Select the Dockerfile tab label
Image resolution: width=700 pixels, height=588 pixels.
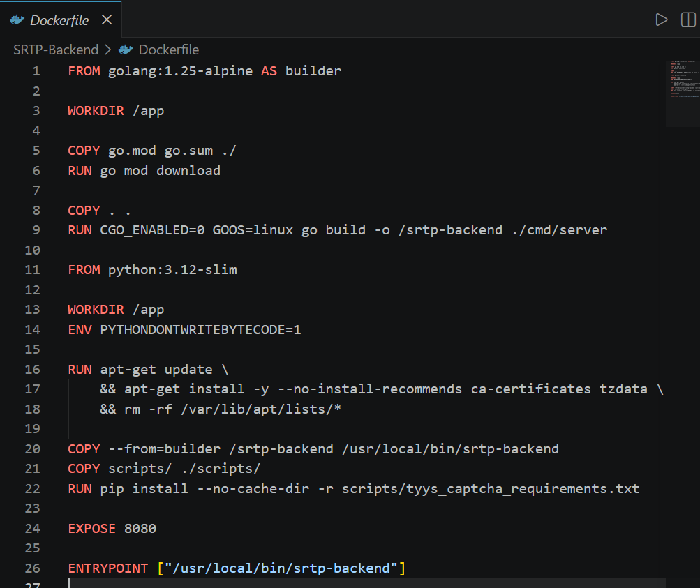pyautogui.click(x=59, y=20)
